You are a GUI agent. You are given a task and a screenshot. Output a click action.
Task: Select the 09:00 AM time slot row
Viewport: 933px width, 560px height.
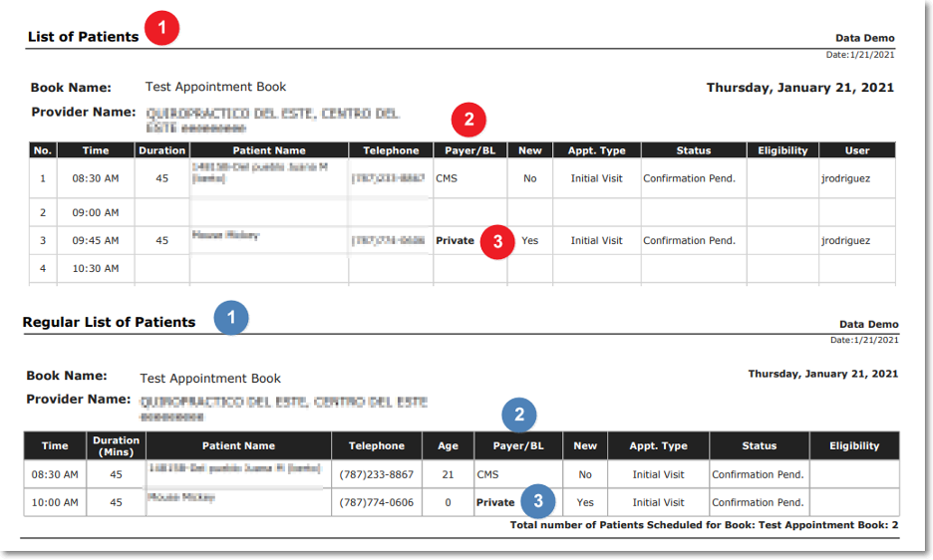tap(96, 212)
